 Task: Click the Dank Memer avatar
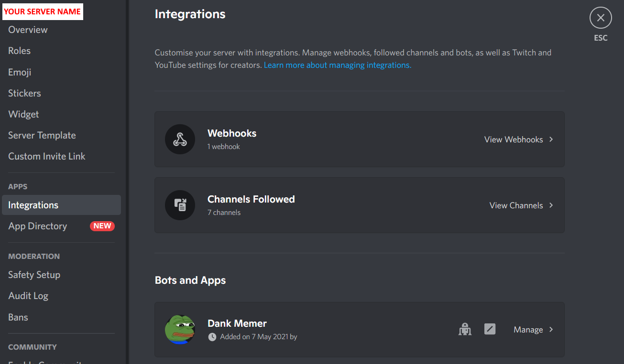tap(180, 330)
